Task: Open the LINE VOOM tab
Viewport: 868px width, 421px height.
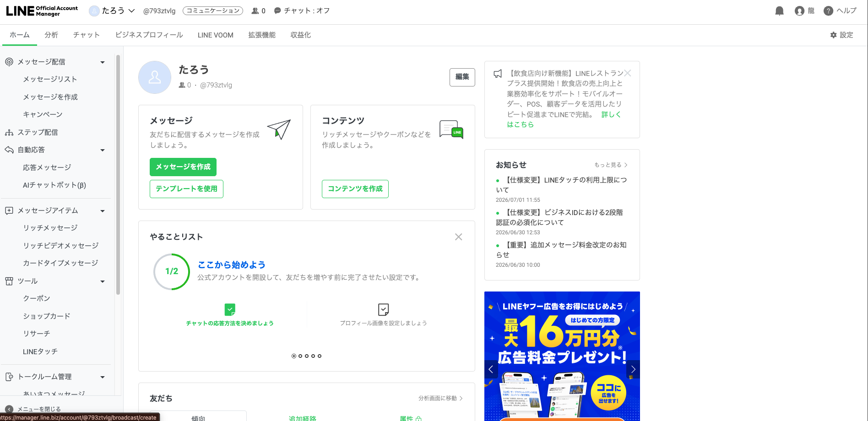Action: click(x=216, y=35)
